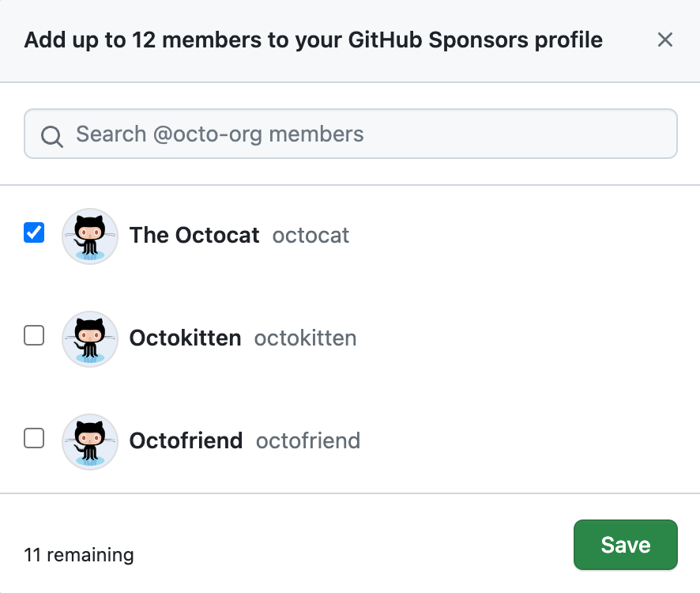The height and width of the screenshot is (593, 700).
Task: Click the Octokitten display name
Action: (x=185, y=338)
